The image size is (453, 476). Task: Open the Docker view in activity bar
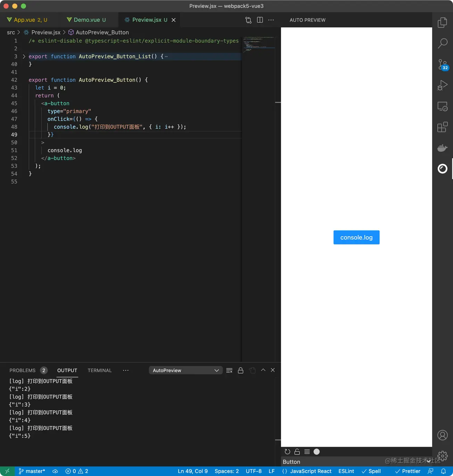point(442,148)
